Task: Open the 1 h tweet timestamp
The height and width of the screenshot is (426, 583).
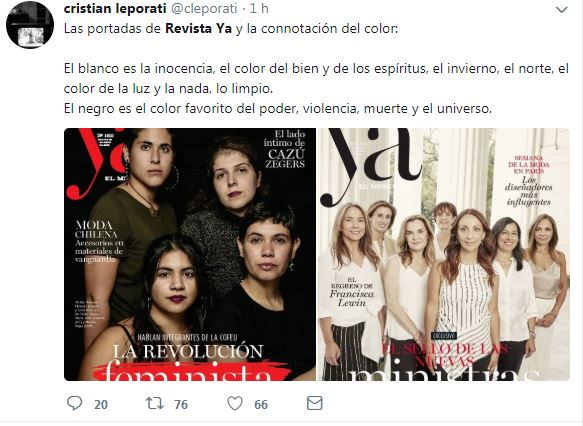Action: coord(259,9)
